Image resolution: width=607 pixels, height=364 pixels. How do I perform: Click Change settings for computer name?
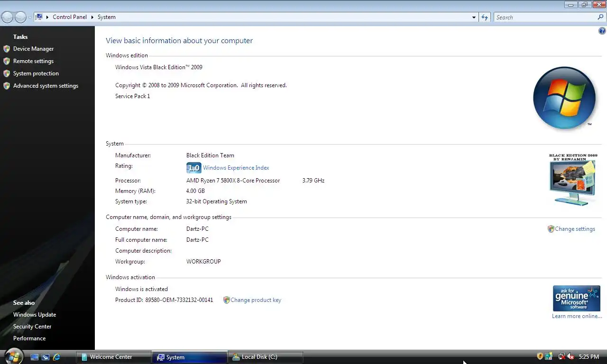click(x=575, y=229)
